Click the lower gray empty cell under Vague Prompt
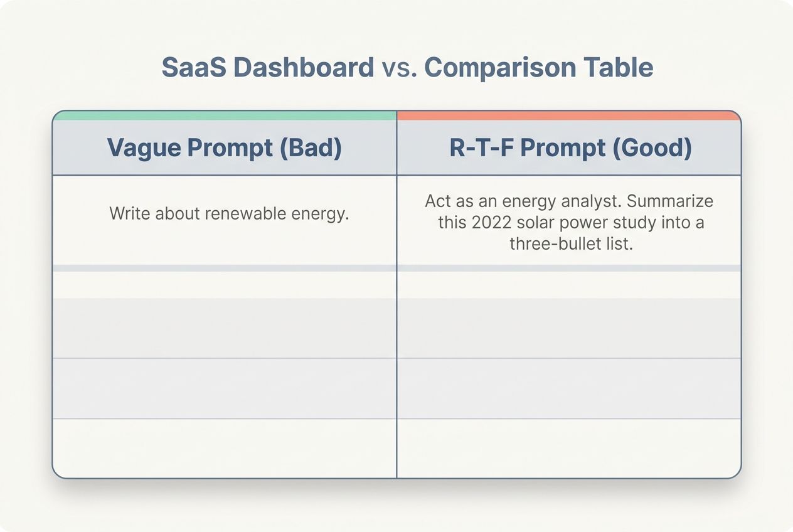793x532 pixels. click(x=225, y=388)
